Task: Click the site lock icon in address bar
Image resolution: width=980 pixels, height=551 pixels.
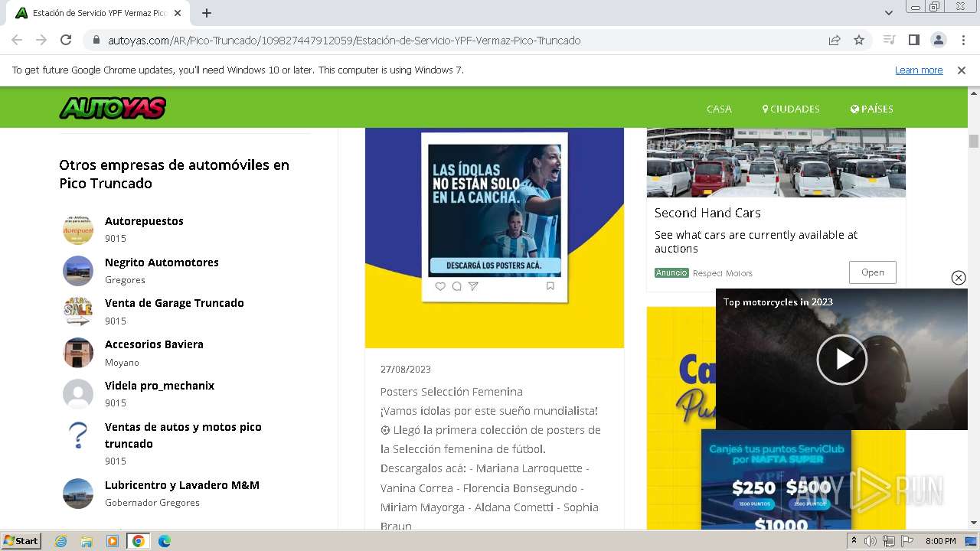Action: pos(96,40)
